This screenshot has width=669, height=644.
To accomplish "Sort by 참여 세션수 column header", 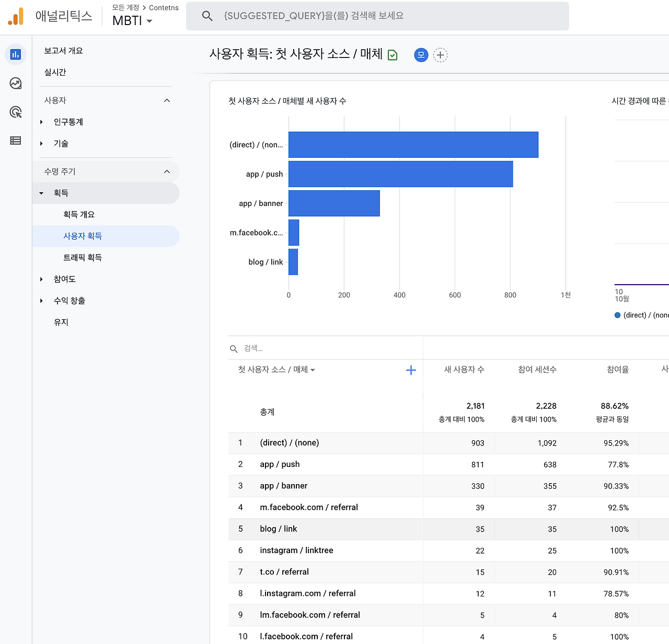I will [537, 370].
